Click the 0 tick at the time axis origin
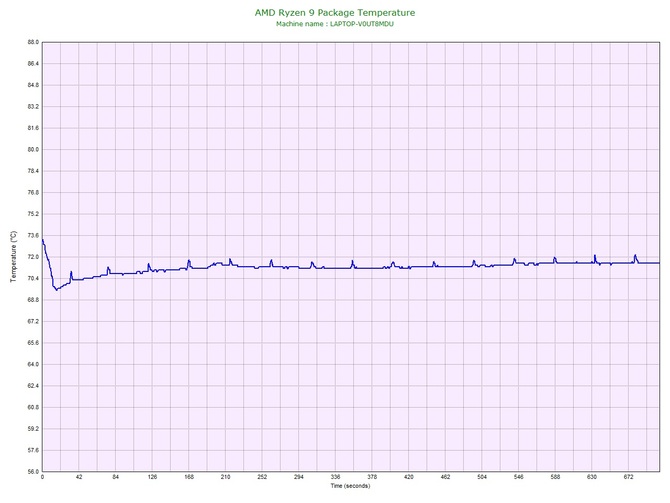This screenshot has width=670, height=503. (42, 477)
